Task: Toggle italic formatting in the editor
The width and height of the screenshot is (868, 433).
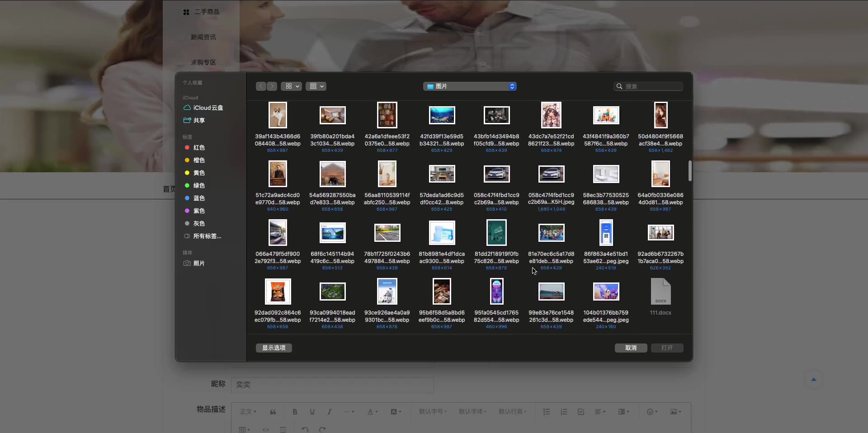Action: coord(329,412)
